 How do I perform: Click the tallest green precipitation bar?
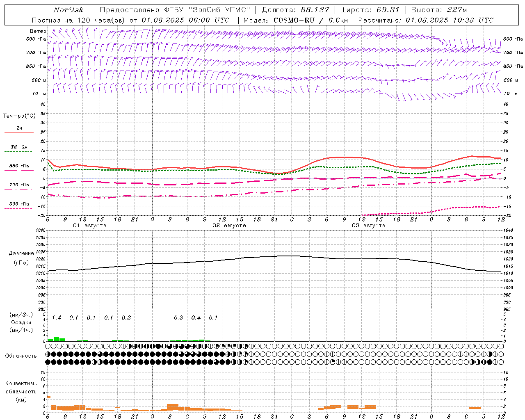[57, 339]
